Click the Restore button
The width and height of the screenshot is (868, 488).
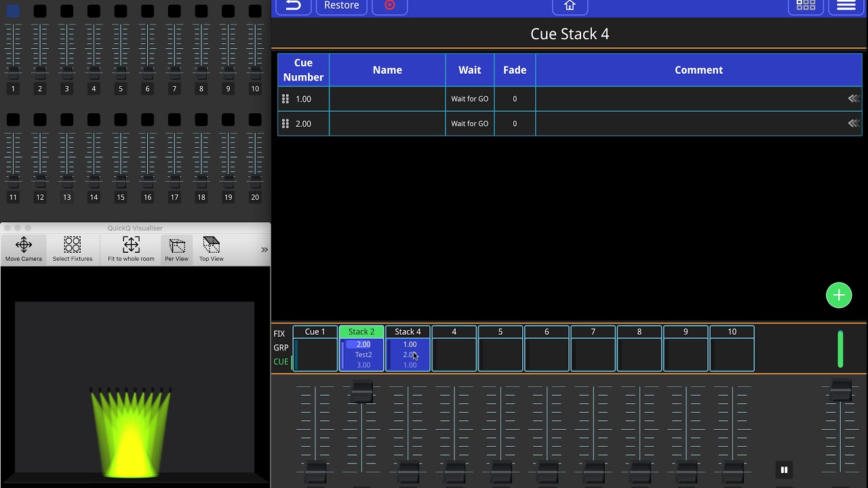pos(342,6)
